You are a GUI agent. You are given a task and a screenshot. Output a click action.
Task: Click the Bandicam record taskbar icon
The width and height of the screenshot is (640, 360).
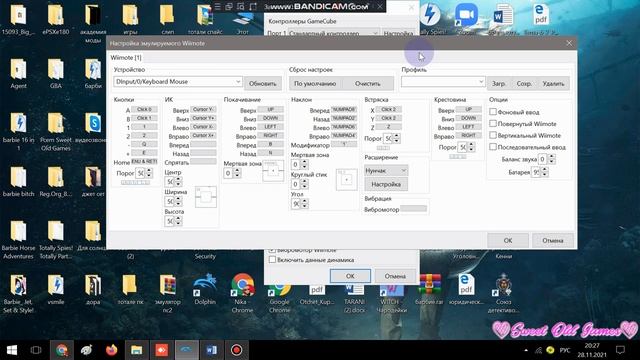tap(236, 350)
